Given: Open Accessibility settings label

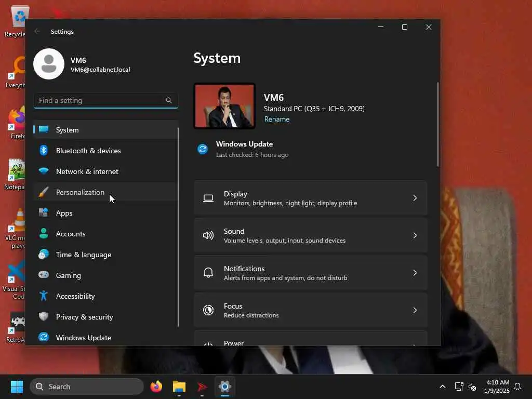Looking at the screenshot, I should click(x=75, y=296).
